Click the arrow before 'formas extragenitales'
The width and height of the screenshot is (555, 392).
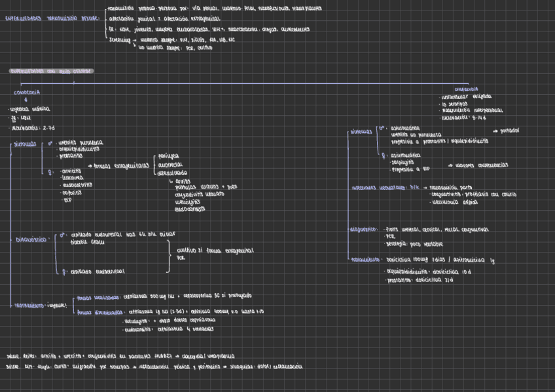tap(89, 166)
